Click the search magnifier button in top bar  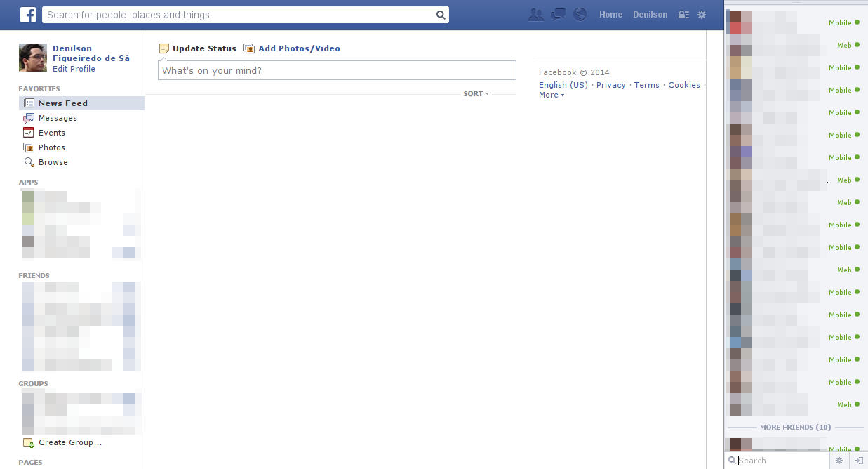click(441, 15)
